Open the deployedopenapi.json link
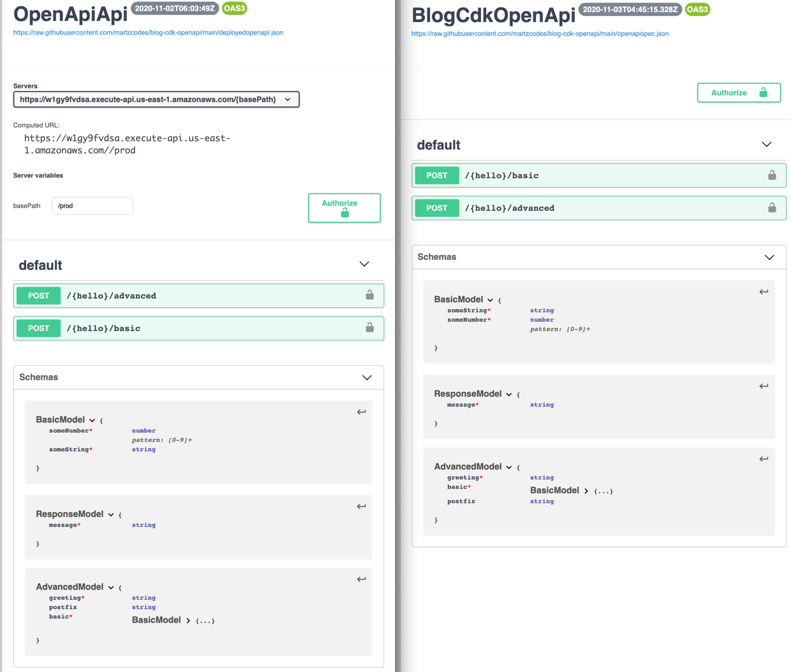 [x=148, y=33]
